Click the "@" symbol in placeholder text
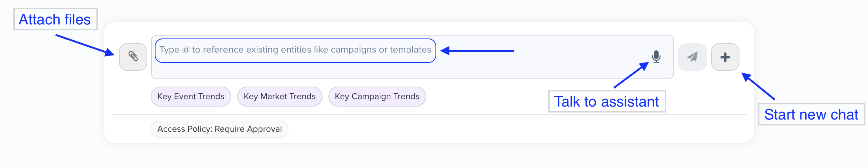The image size is (868, 168). coord(186,50)
